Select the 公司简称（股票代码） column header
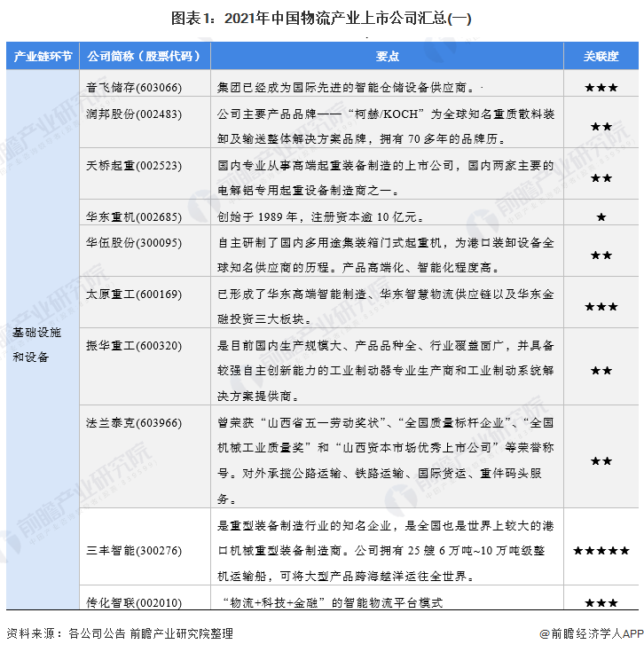Image resolution: width=644 pixels, height=652 pixels. [x=144, y=56]
